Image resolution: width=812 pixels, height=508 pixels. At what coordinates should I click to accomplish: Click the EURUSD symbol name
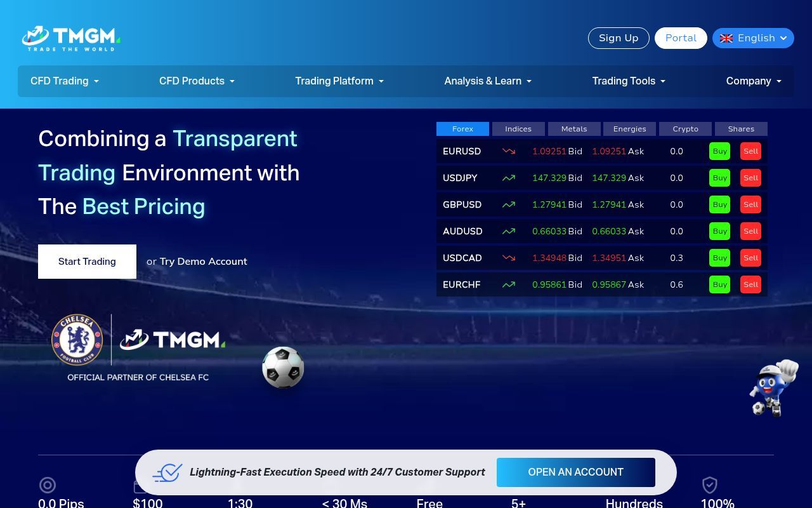click(462, 151)
